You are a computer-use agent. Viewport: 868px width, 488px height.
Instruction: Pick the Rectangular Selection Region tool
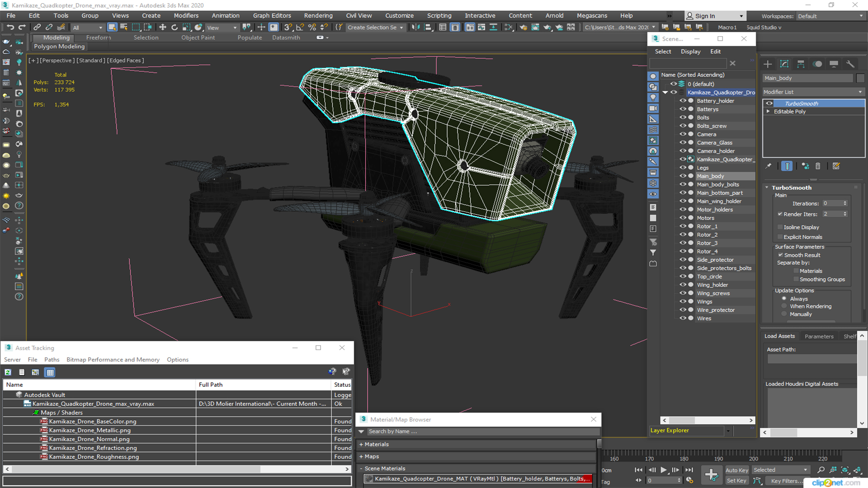[x=136, y=28]
